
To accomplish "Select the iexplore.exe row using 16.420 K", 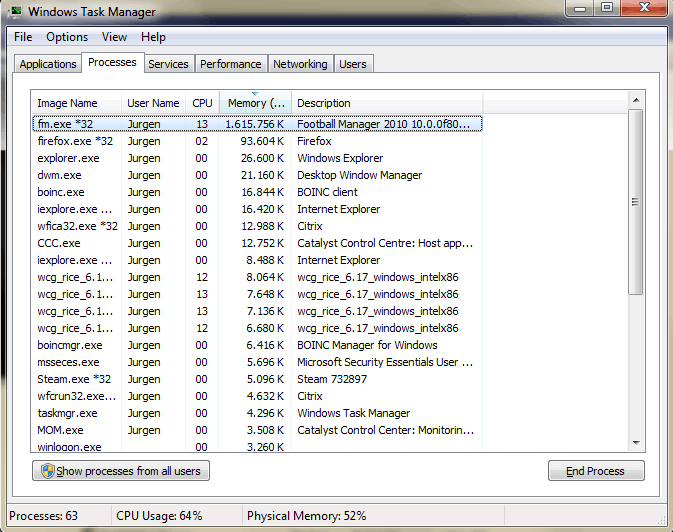I will point(257,209).
